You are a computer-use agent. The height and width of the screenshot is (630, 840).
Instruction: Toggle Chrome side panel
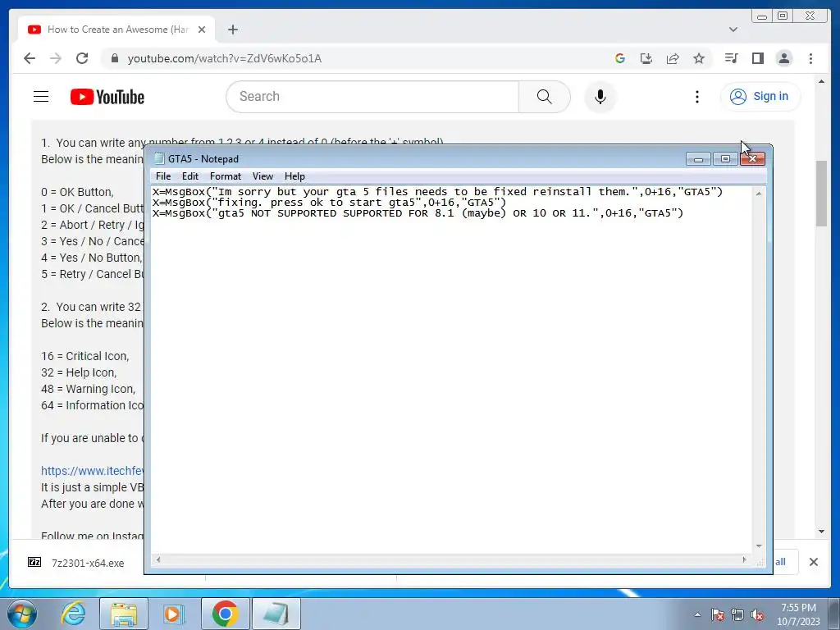pyautogui.click(x=757, y=58)
